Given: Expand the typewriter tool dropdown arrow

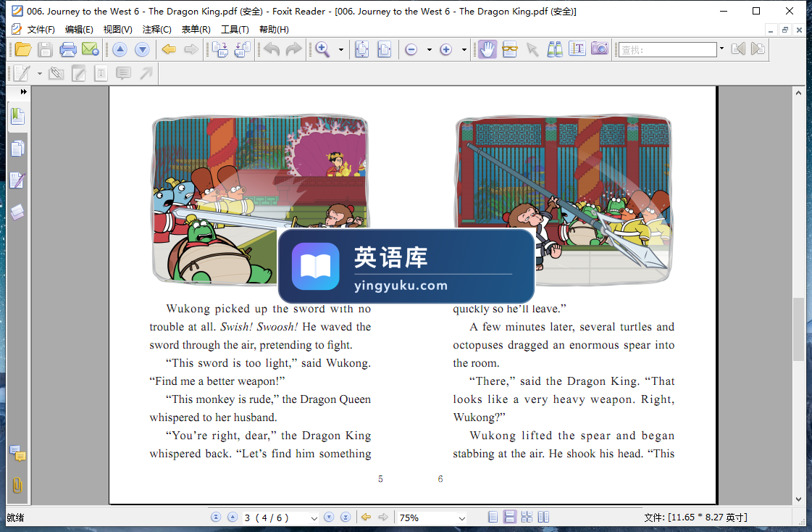Looking at the screenshot, I should click(39, 73).
